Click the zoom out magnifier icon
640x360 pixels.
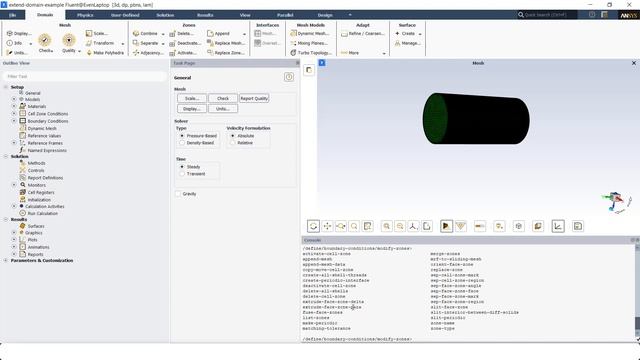coord(400,226)
